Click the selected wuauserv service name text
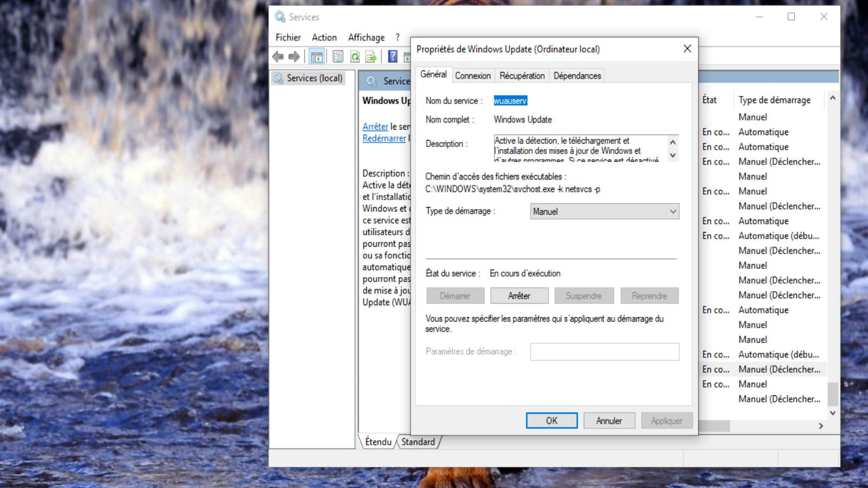Viewport: 868px width, 488px height. tap(510, 101)
